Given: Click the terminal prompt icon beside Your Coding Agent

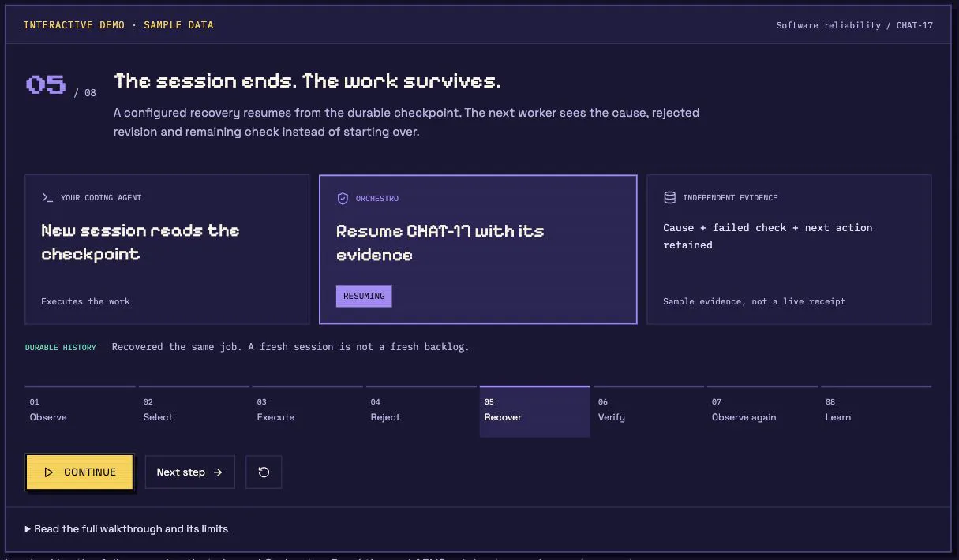Looking at the screenshot, I should tap(47, 198).
